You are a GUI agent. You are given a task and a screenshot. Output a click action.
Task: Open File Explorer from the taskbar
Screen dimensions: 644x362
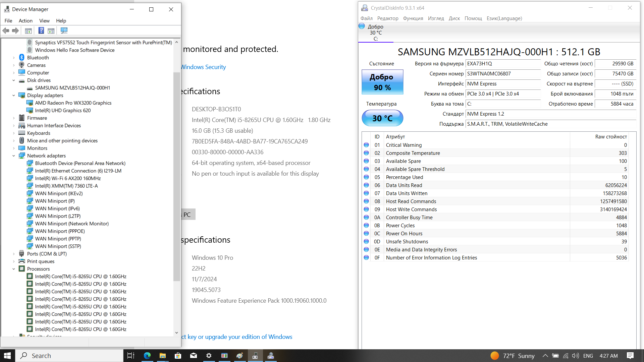(162, 356)
